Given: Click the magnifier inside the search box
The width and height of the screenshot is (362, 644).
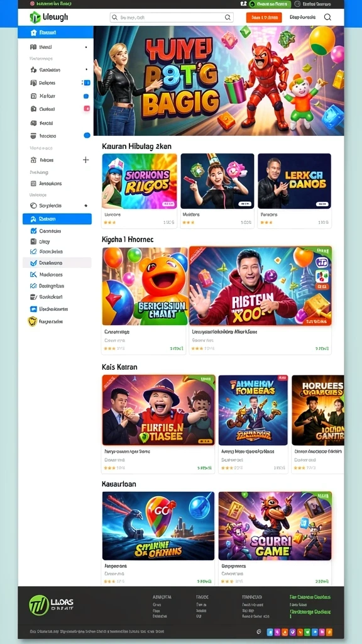Looking at the screenshot, I should pos(228,18).
